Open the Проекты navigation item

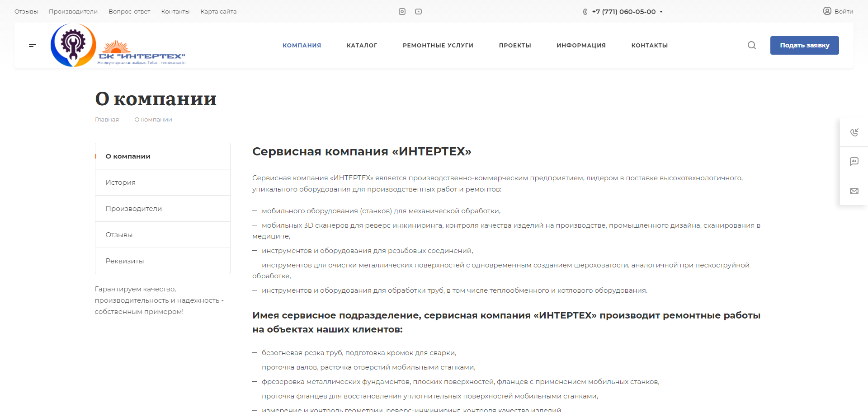[515, 46]
